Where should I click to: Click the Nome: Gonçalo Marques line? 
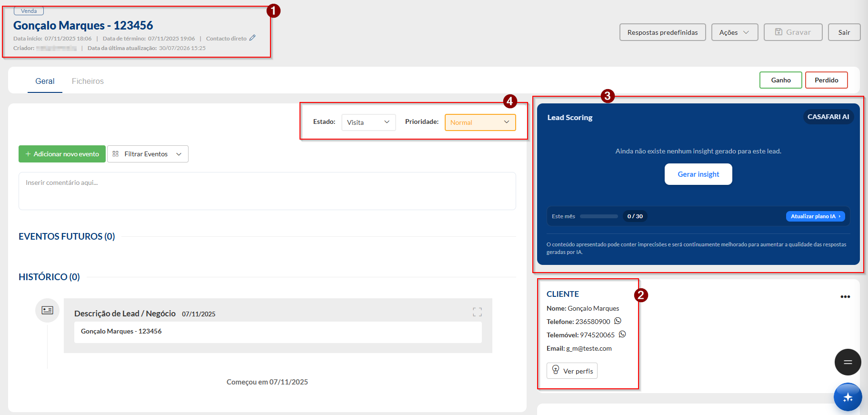point(583,308)
